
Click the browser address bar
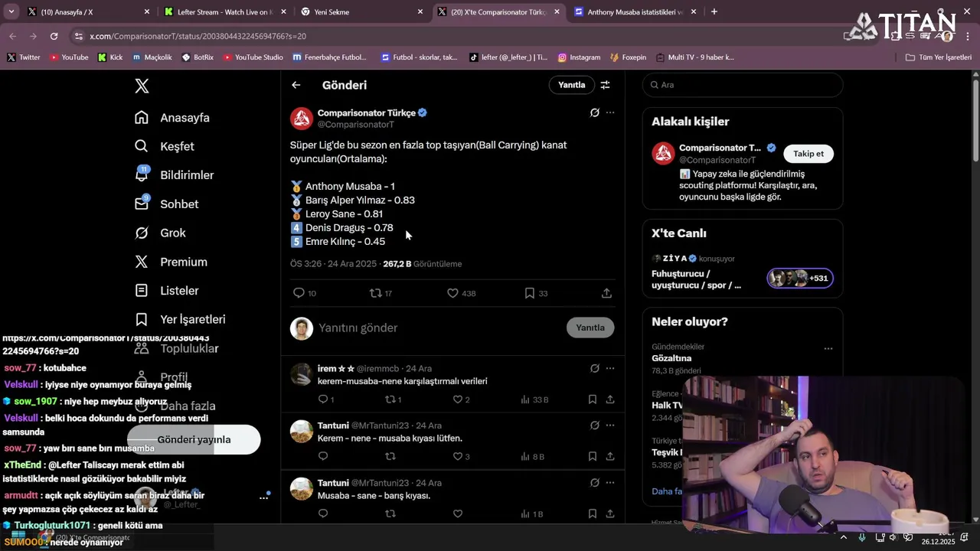click(459, 36)
